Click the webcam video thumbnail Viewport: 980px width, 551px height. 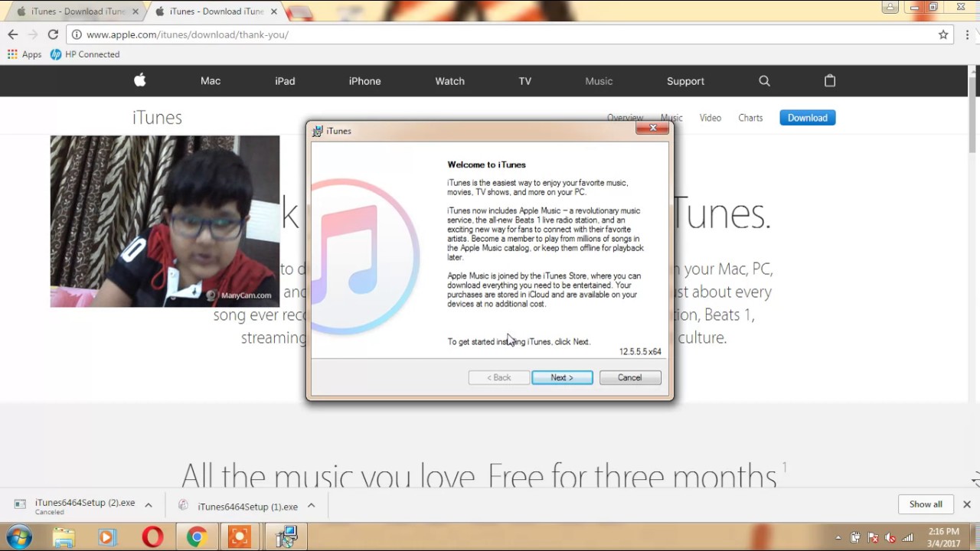[165, 221]
